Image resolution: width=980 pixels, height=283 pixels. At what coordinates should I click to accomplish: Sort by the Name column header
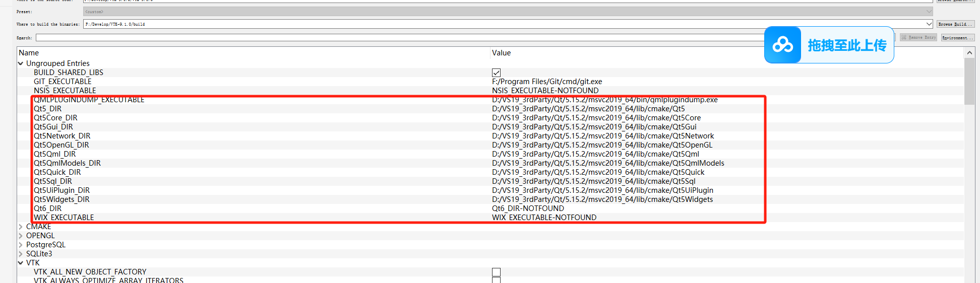[29, 53]
